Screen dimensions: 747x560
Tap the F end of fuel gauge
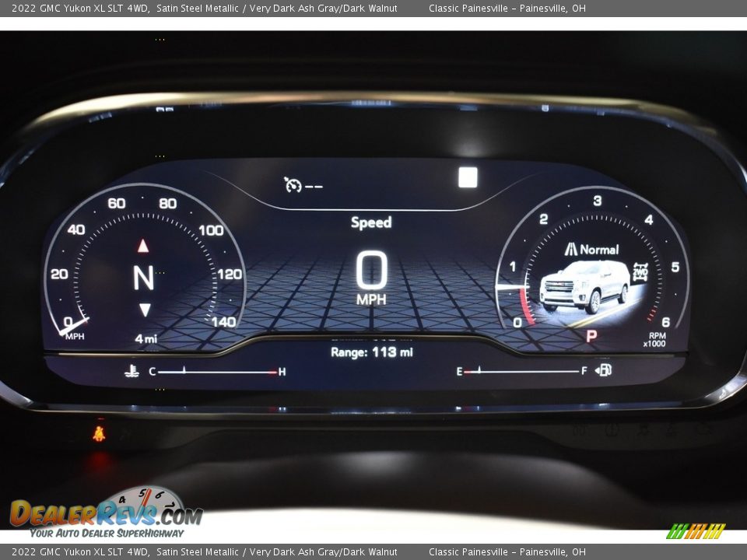584,371
